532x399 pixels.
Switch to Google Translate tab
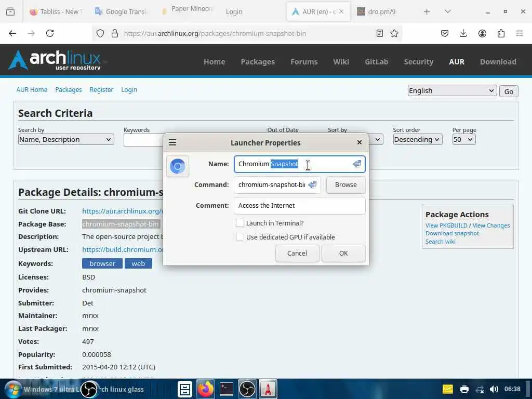(121, 11)
